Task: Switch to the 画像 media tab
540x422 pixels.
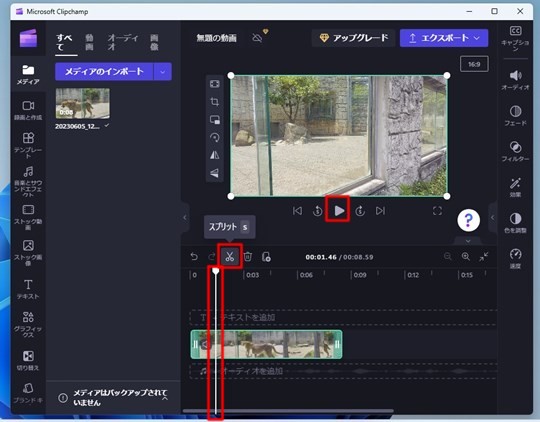Action: pyautogui.click(x=154, y=42)
